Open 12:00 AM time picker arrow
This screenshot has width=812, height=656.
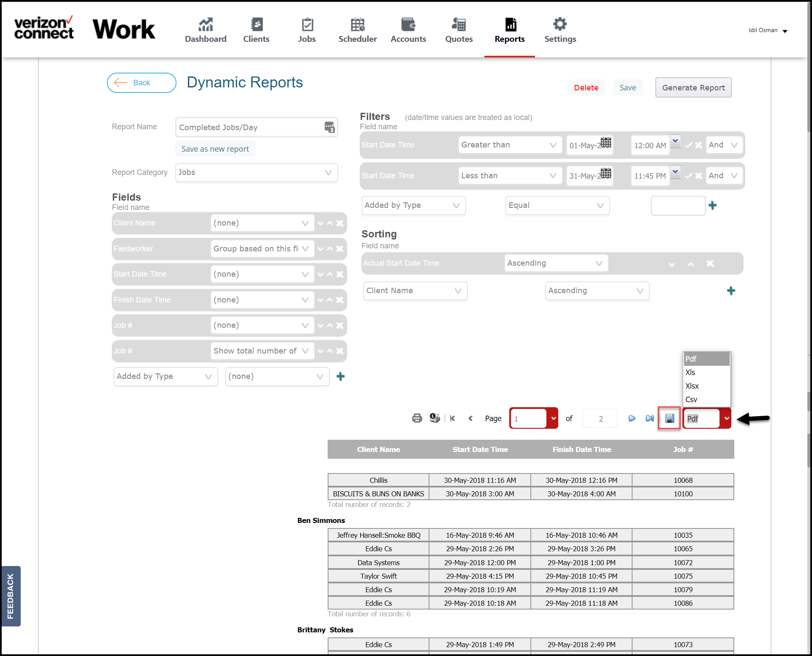(x=676, y=141)
